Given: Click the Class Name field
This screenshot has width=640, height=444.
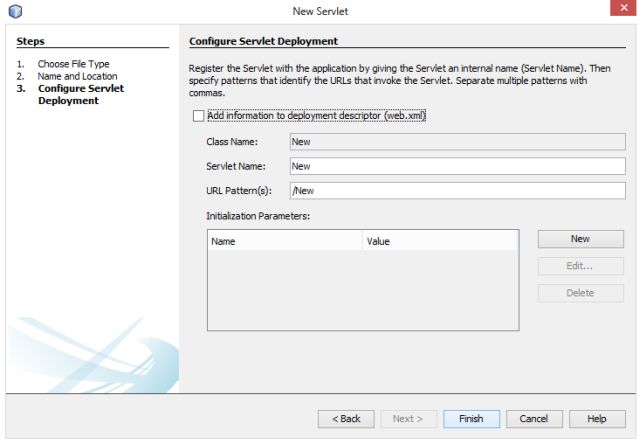Looking at the screenshot, I should (457, 142).
